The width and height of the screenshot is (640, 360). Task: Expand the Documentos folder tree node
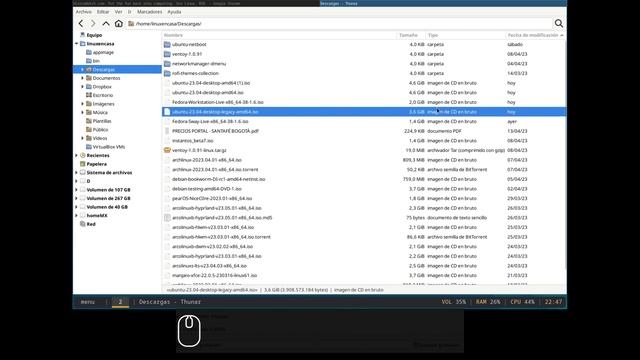[82, 78]
